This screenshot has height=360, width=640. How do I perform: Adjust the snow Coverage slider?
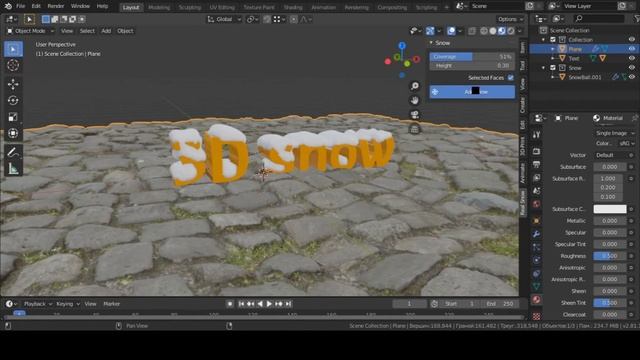click(x=472, y=57)
